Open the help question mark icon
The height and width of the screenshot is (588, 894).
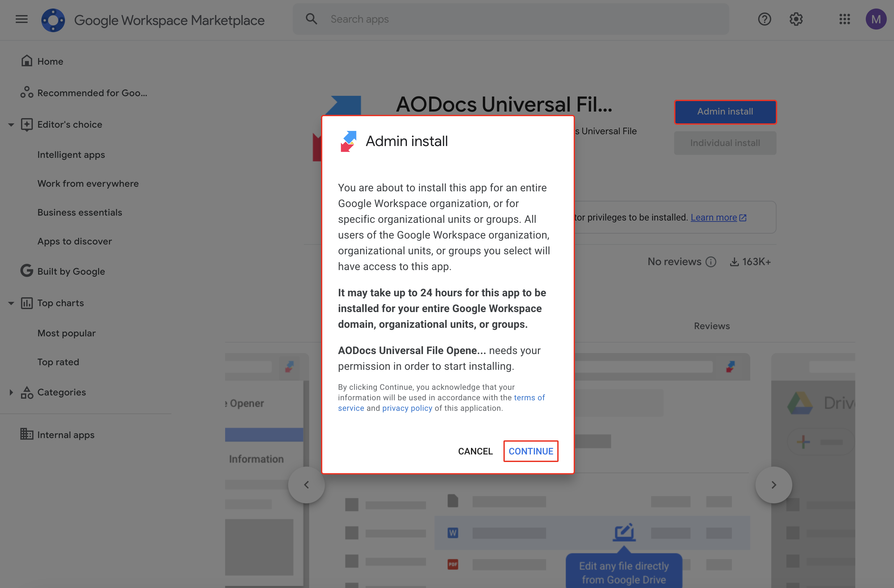coord(764,19)
